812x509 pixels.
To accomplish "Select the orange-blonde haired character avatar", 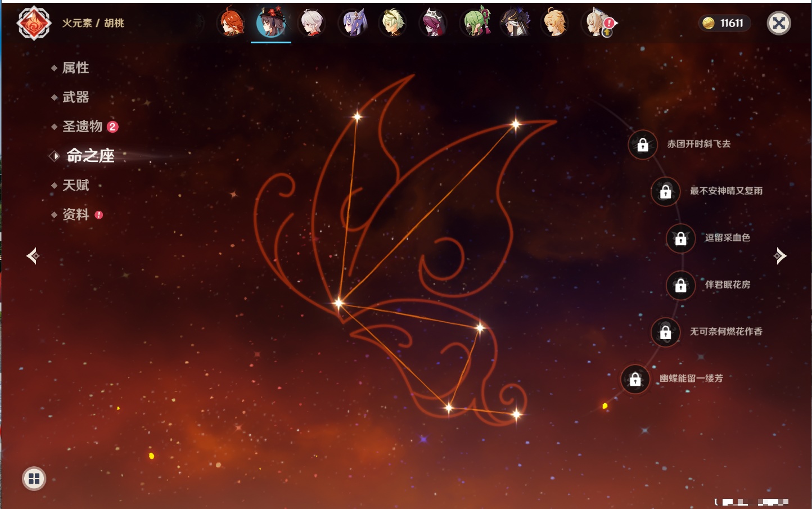I will pyautogui.click(x=554, y=23).
